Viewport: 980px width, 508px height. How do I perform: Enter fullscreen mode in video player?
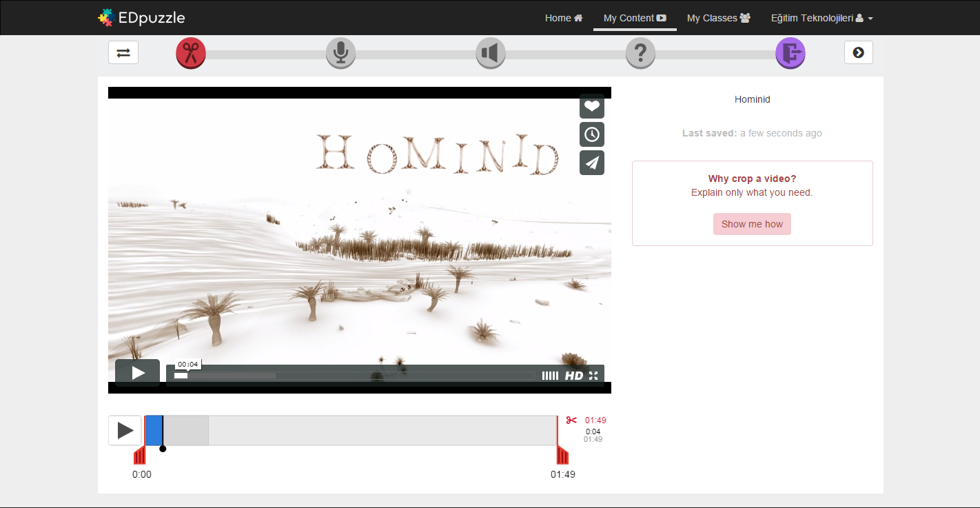593,376
